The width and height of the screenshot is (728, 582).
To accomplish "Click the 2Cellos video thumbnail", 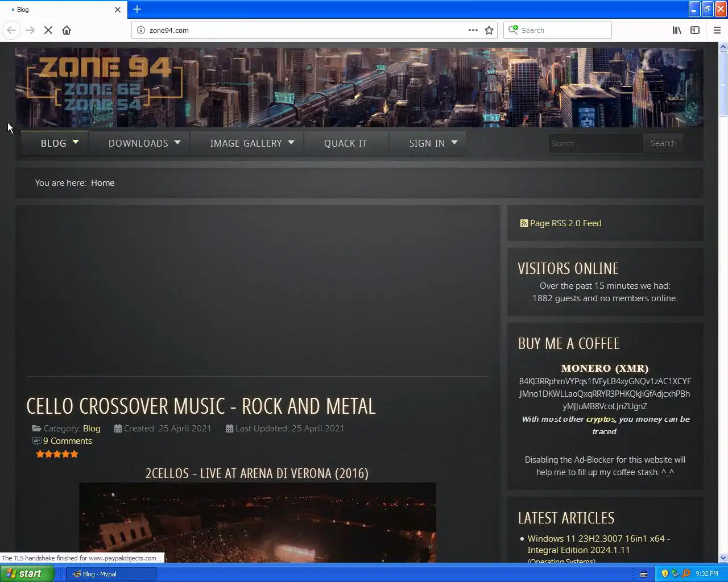I will tap(258, 523).
